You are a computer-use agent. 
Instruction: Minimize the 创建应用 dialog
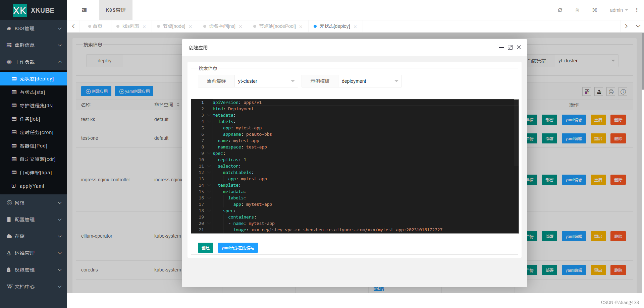[x=501, y=48]
